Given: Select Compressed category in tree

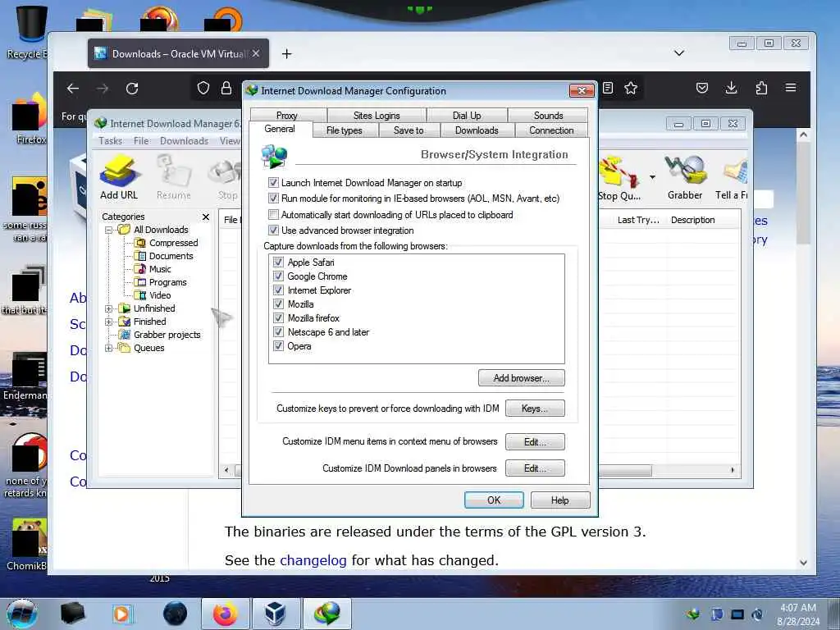Looking at the screenshot, I should (173, 243).
